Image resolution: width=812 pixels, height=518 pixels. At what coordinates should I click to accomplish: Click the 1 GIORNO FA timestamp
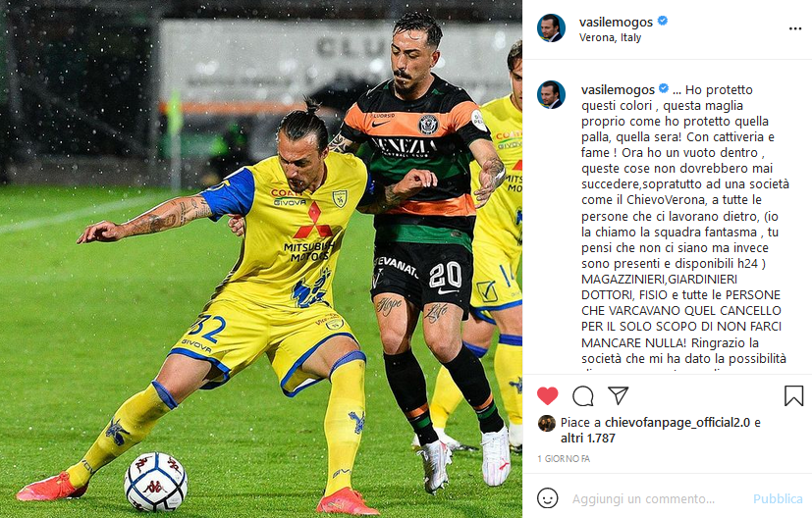tap(564, 458)
